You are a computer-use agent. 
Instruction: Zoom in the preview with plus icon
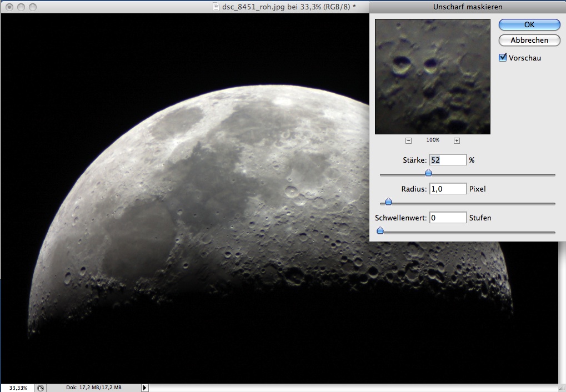click(457, 141)
